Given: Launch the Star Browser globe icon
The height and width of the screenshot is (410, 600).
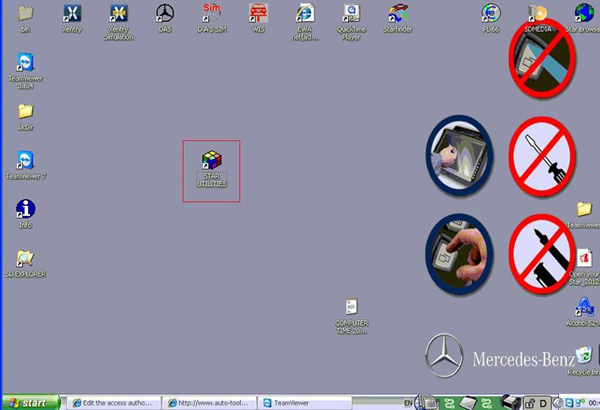Looking at the screenshot, I should [584, 14].
